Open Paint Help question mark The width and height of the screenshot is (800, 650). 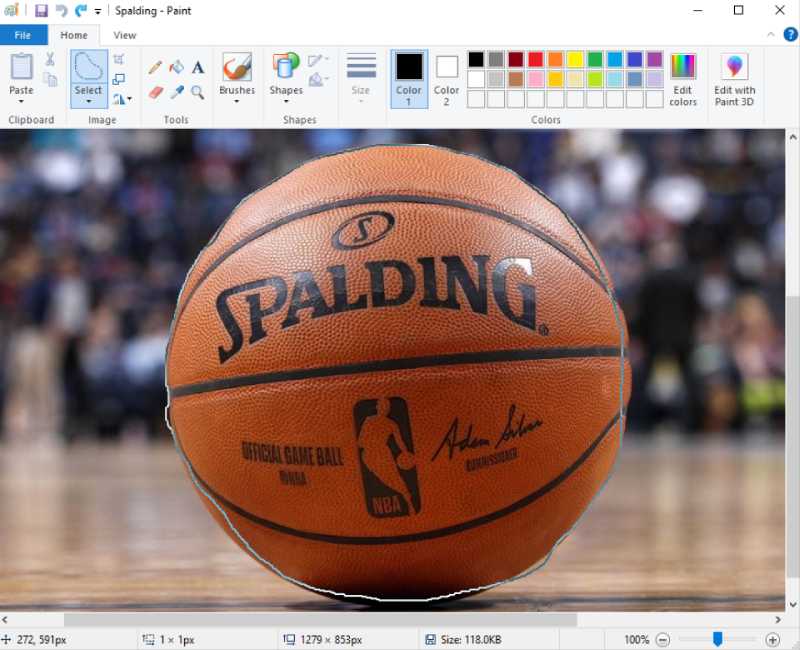[x=790, y=35]
